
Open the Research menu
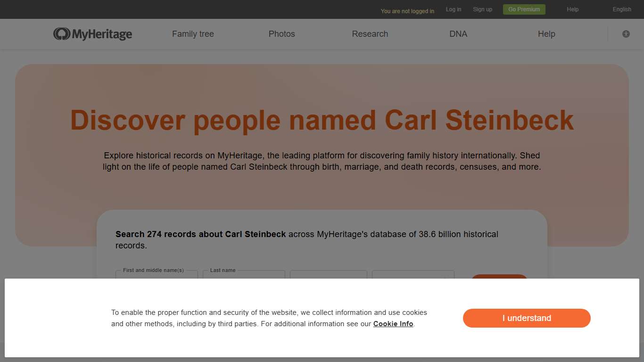370,33
